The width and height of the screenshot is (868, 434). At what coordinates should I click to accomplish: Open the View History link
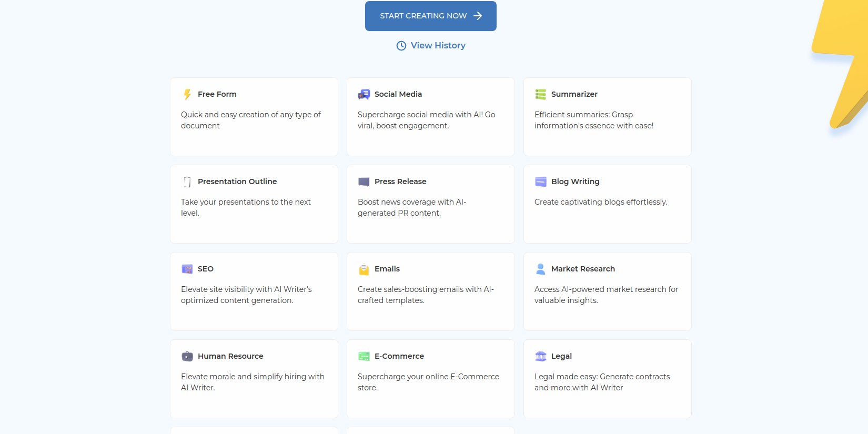pos(438,46)
